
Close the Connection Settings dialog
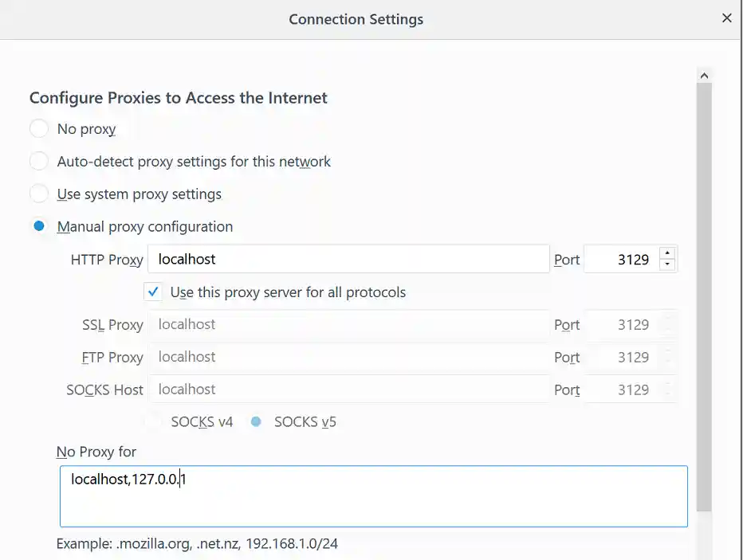[726, 18]
